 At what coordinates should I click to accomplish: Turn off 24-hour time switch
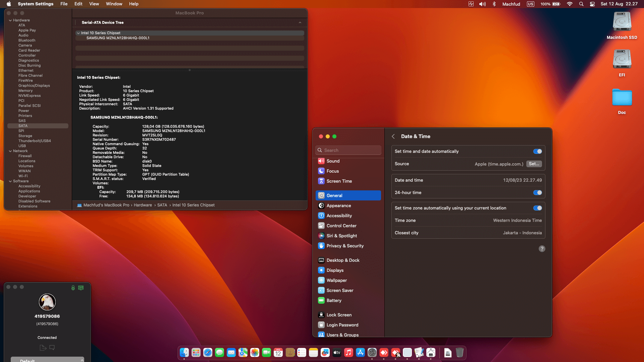click(x=537, y=193)
